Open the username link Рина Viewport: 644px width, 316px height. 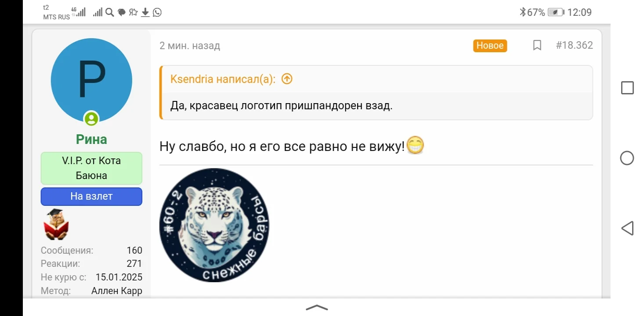[91, 140]
